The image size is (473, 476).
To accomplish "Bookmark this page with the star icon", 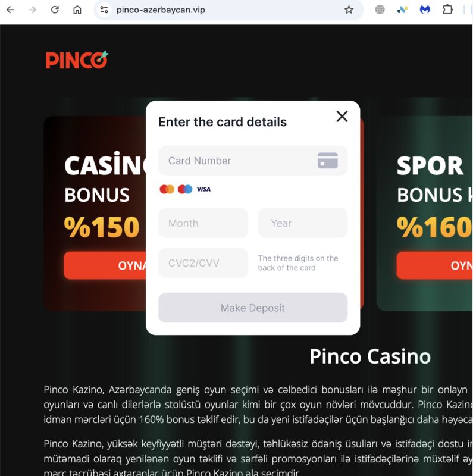I will [x=349, y=10].
